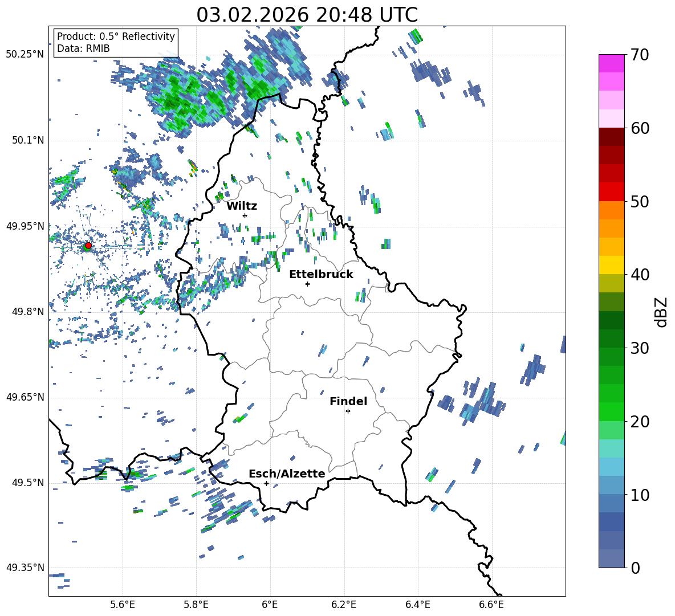Pick the bright red 50 dBZ swatch
Image resolution: width=675 pixels, height=616 pixels.
pos(612,191)
